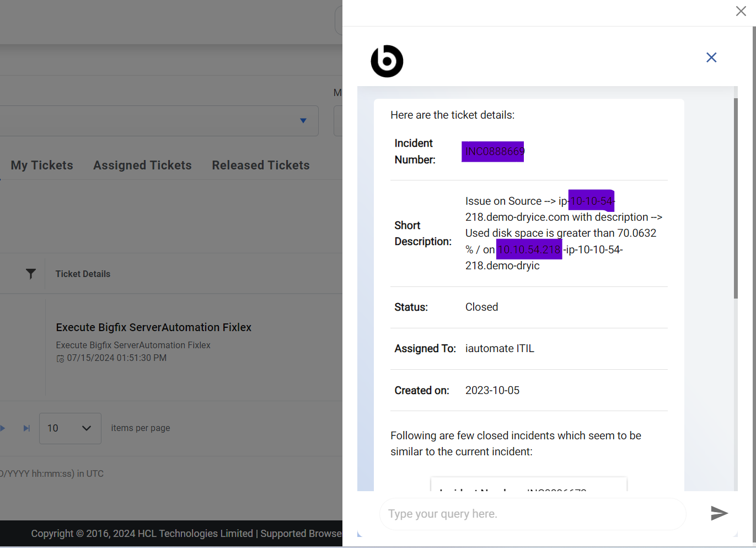Switch to the My Tickets tab
The image size is (756, 548).
42,165
